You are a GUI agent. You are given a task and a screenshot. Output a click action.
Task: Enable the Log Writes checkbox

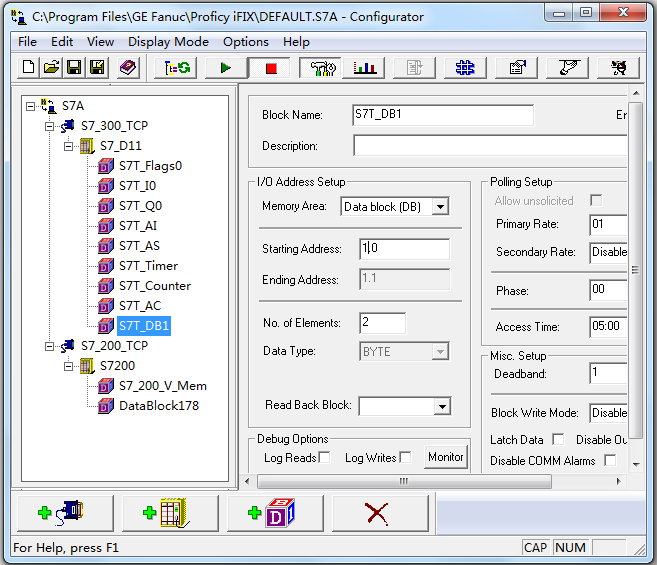405,457
